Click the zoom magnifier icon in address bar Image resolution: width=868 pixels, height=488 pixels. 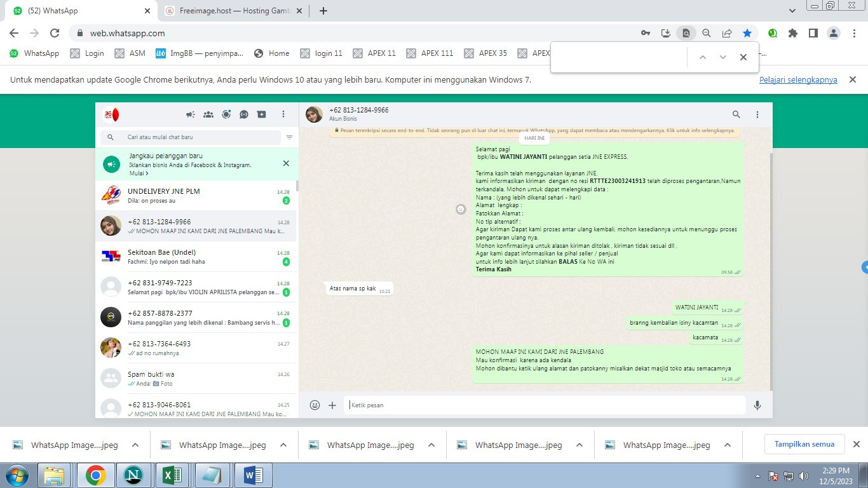[707, 33]
